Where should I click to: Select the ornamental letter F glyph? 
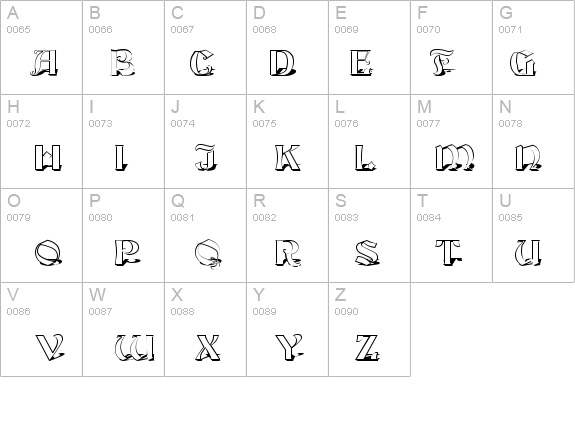(442, 63)
